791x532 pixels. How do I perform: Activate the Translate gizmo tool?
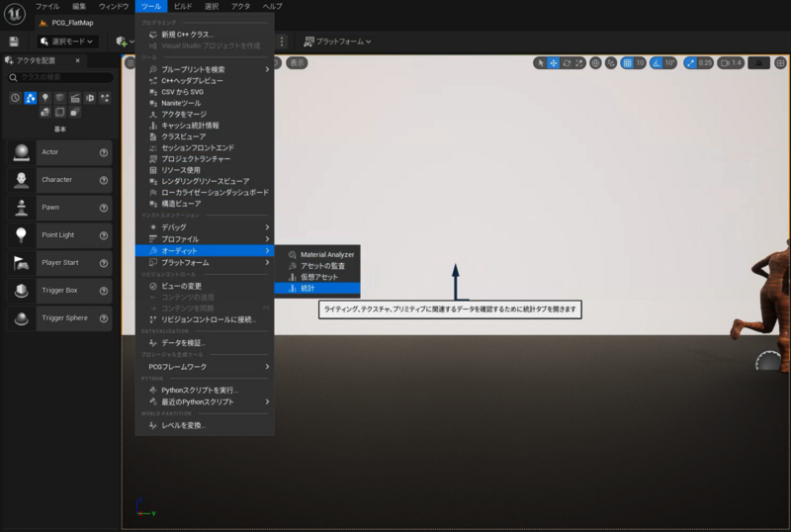pos(554,63)
